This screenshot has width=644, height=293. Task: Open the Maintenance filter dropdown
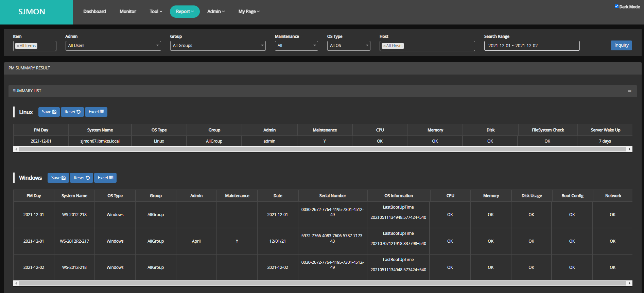(x=296, y=46)
